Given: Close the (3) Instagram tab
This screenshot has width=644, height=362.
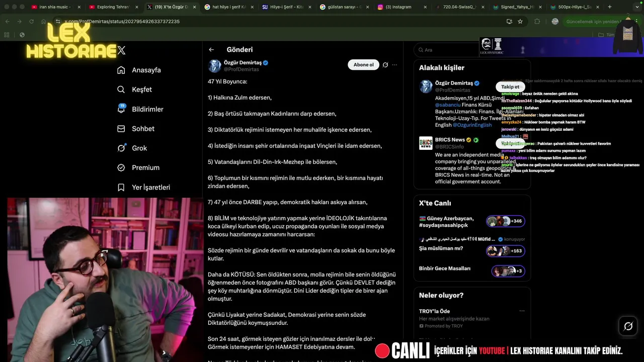Looking at the screenshot, I should click(425, 7).
